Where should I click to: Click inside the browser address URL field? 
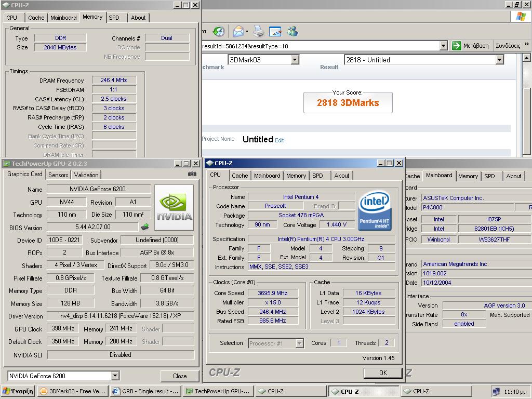(x=321, y=46)
